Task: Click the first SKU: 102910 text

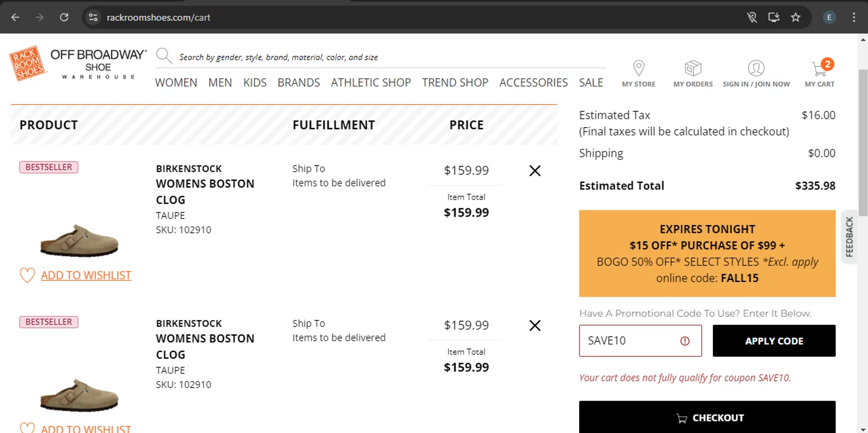Action: coord(183,230)
